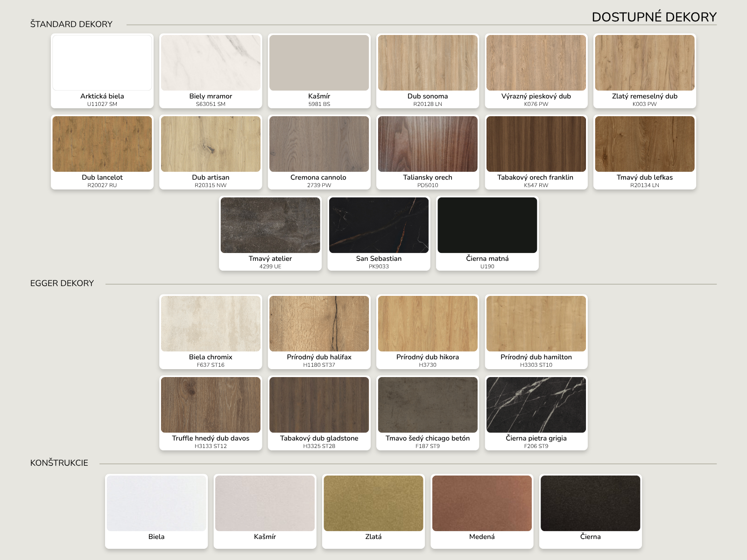Click the 'DOSTUPNÉ DEKORY' page title
The width and height of the screenshot is (747, 560).
click(654, 17)
